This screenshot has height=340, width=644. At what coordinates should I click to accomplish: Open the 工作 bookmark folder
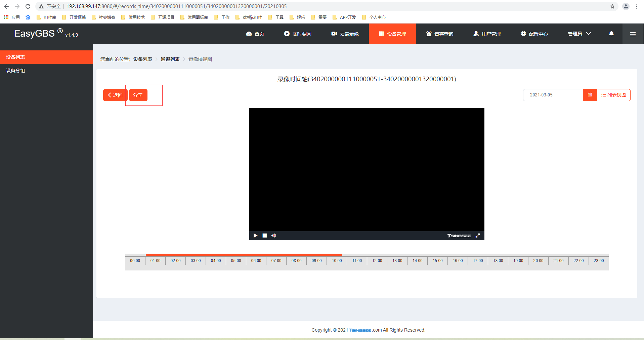[222, 17]
